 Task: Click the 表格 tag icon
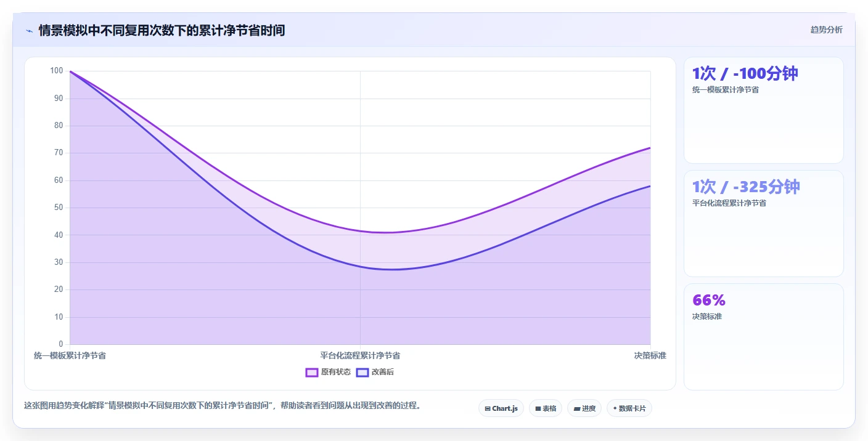538,409
